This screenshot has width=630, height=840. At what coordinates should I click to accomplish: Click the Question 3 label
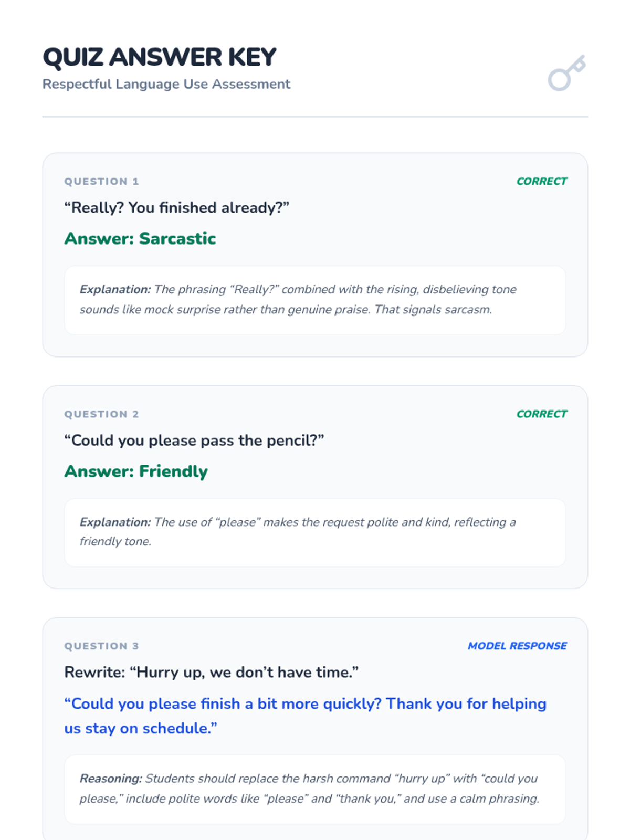tap(101, 646)
